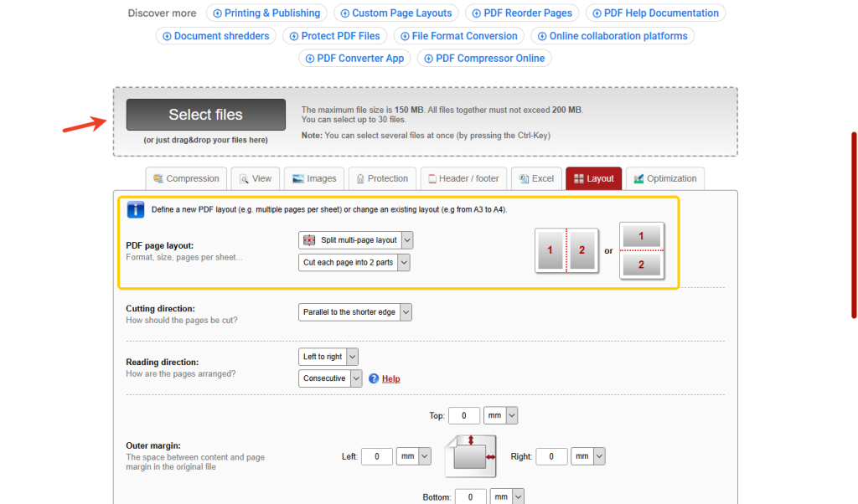Open the Compression tab icon
Screen dimensions: 858x504
tap(159, 178)
